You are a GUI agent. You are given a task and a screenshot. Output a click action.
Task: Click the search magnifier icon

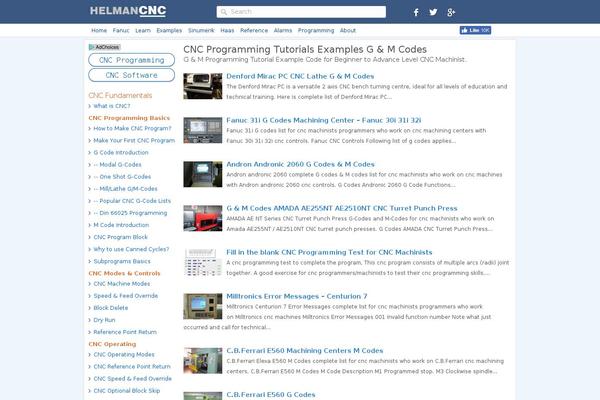pyautogui.click(x=224, y=12)
